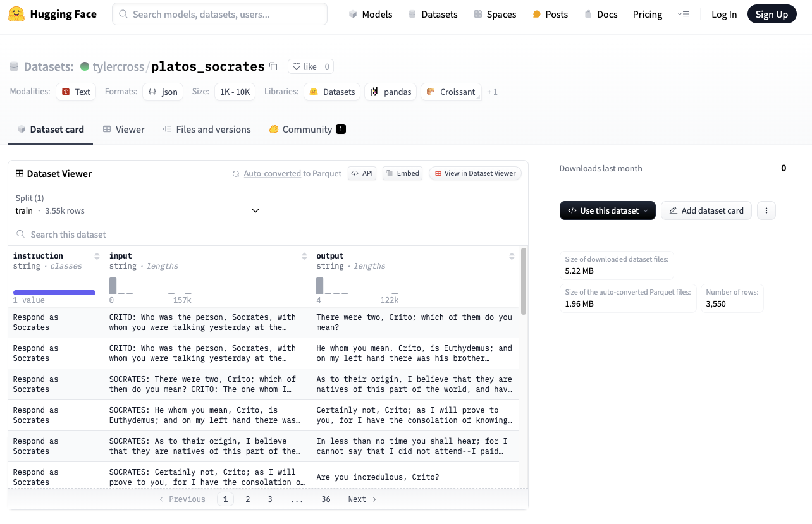Copy dataset name with copy icon
The width and height of the screenshot is (812, 524).
(x=273, y=66)
